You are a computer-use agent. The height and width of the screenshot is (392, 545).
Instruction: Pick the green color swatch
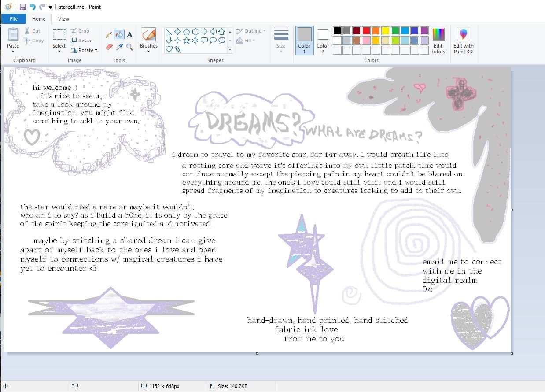[x=395, y=31]
